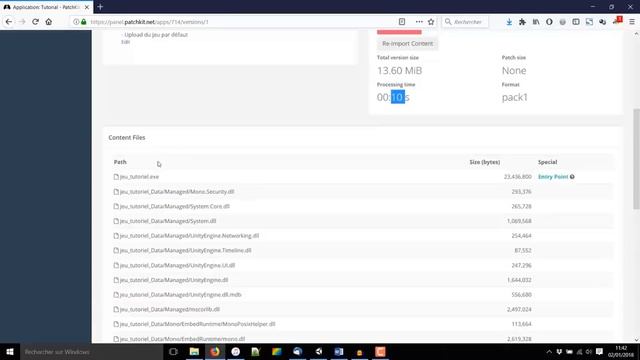Image resolution: width=640 pixels, height=360 pixels.
Task: Select the MonoPosixHelper.dll file row
Action: tap(363, 324)
